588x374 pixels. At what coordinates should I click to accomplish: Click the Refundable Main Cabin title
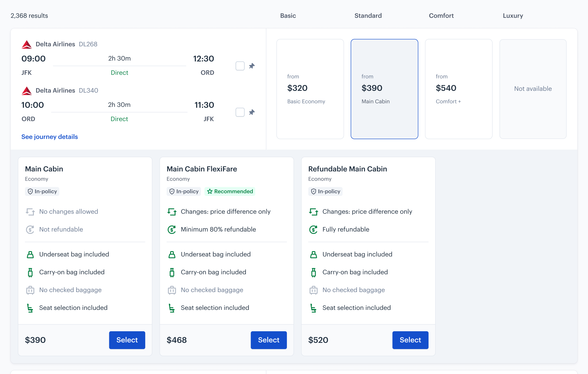click(x=347, y=169)
